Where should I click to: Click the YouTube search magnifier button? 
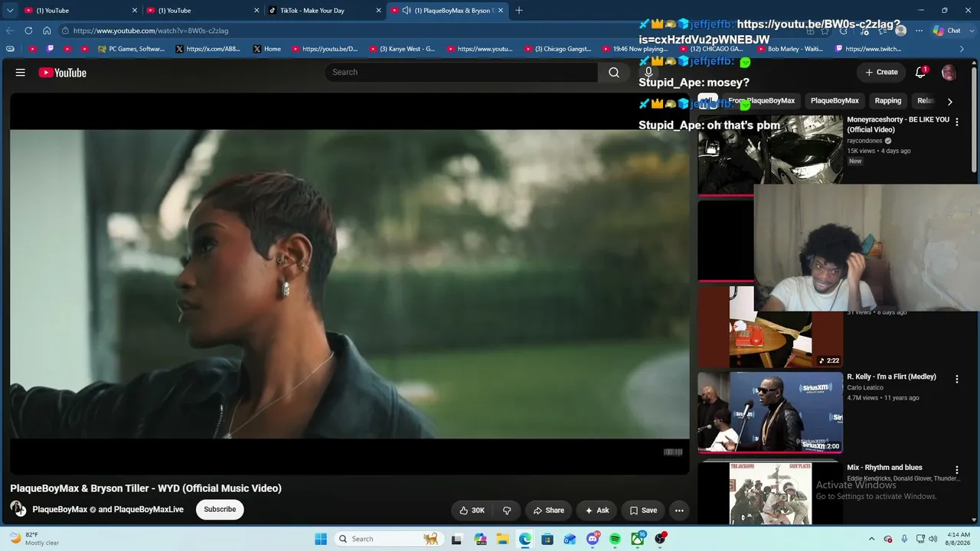[614, 72]
